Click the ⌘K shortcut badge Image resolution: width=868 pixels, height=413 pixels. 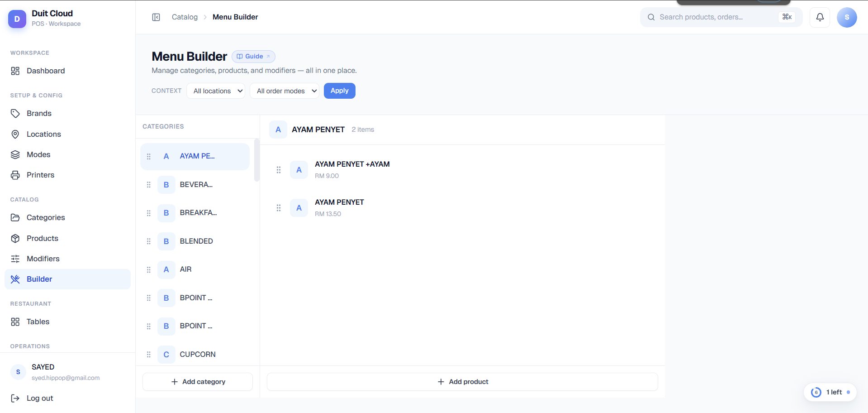click(x=787, y=17)
